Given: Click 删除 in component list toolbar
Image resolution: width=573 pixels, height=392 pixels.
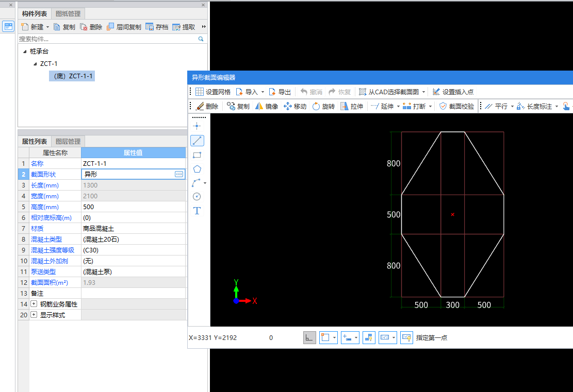Looking at the screenshot, I should coord(91,27).
